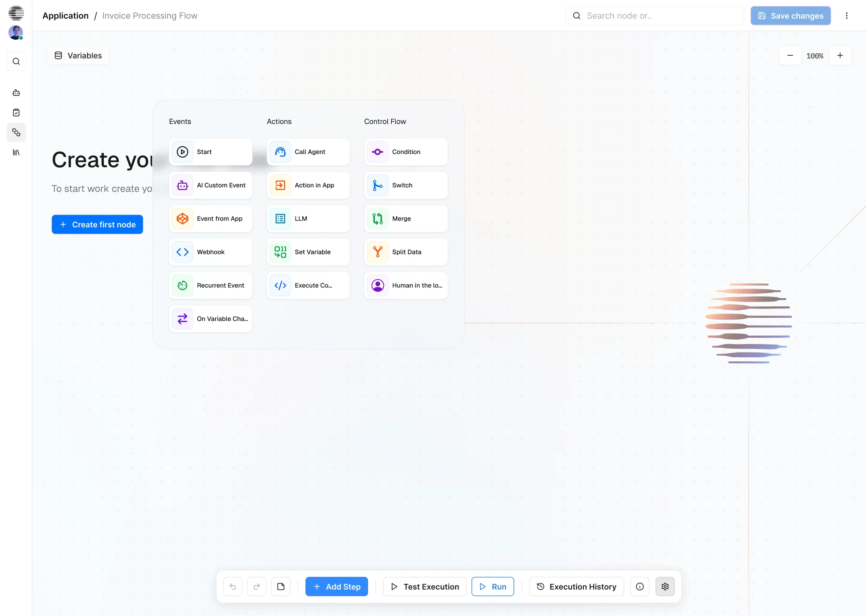Expand the On Variable Change event option

pyautogui.click(x=210, y=318)
